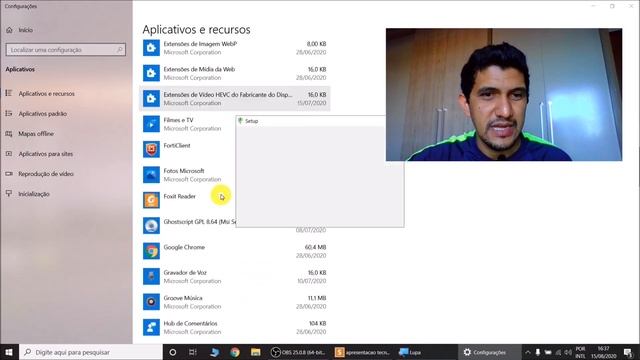Click the Filmes e TV app icon
This screenshot has width=640, height=360.
point(151,124)
